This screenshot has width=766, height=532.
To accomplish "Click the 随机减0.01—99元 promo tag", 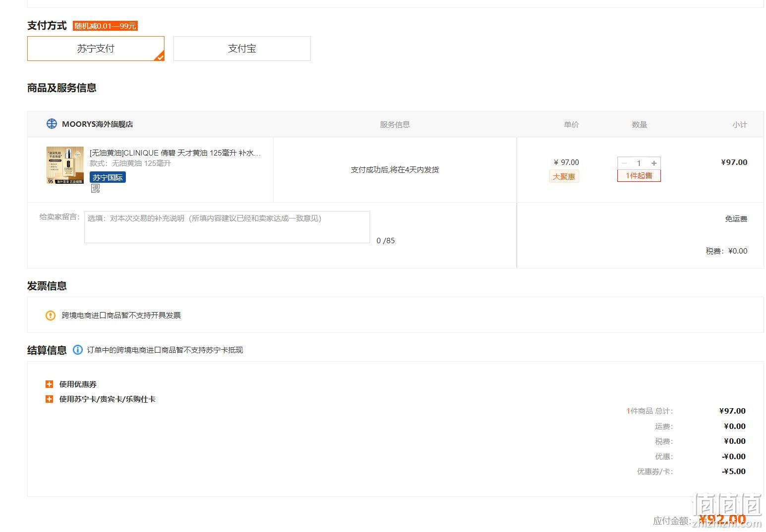I will [105, 26].
